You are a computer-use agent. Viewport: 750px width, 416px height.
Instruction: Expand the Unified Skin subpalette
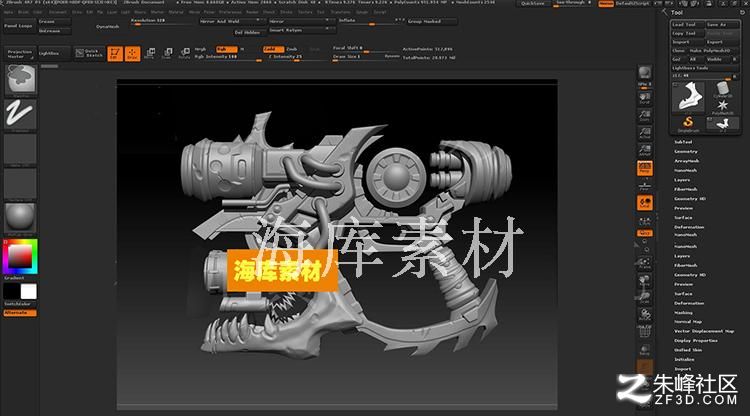688,350
